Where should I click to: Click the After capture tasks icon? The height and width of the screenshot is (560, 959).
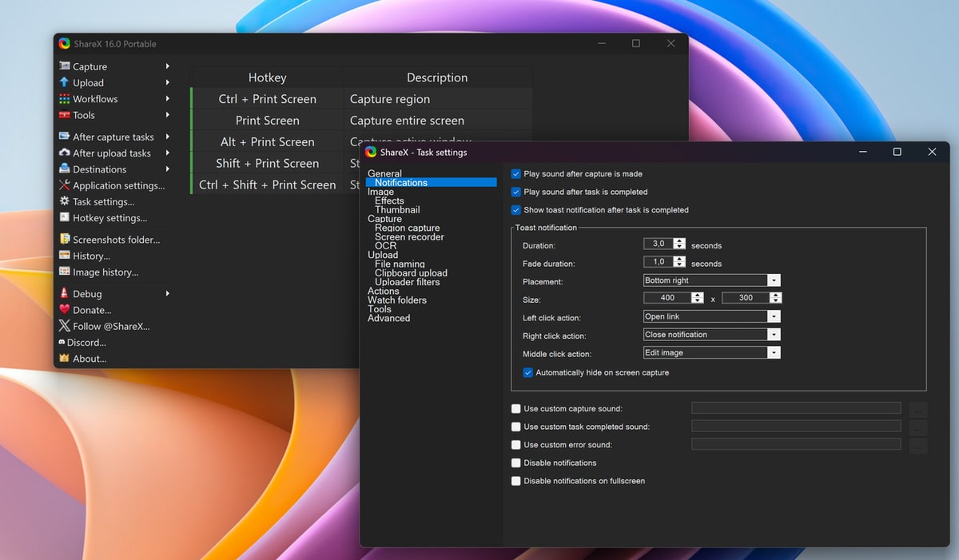64,137
